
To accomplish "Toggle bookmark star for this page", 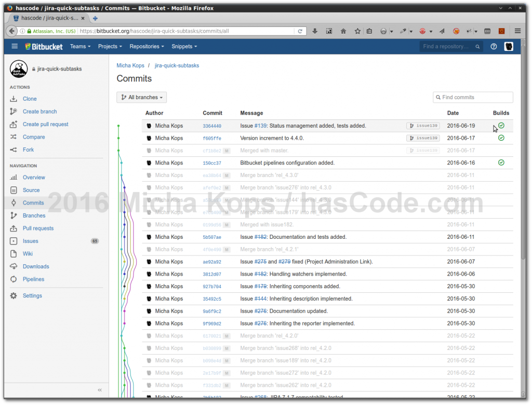I will click(x=357, y=31).
